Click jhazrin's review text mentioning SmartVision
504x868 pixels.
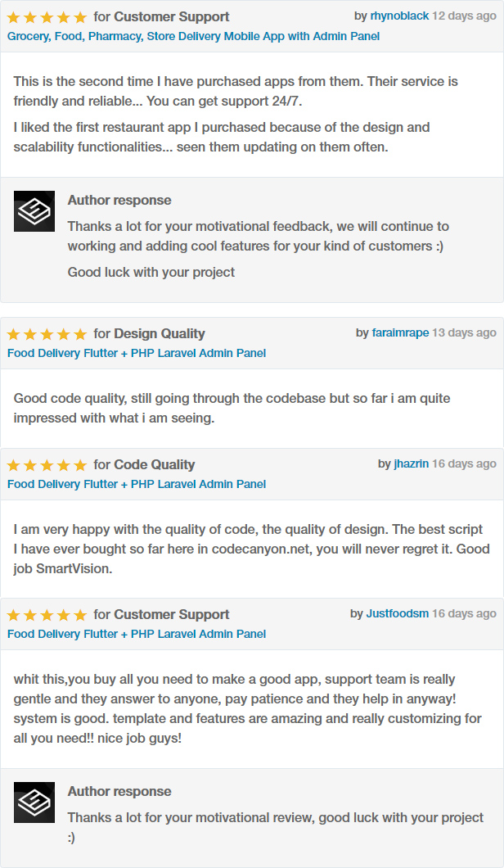[x=251, y=549]
